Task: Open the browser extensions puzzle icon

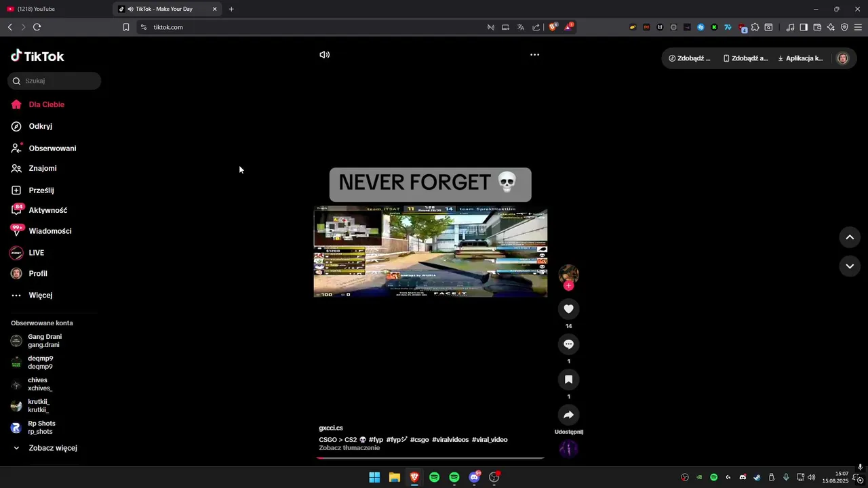Action: coord(755,27)
